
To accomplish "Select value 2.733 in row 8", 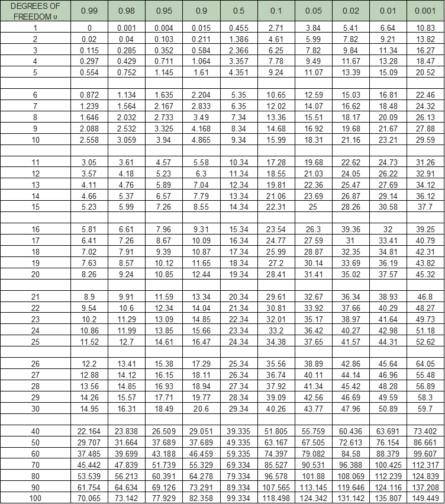I will 164,117.
